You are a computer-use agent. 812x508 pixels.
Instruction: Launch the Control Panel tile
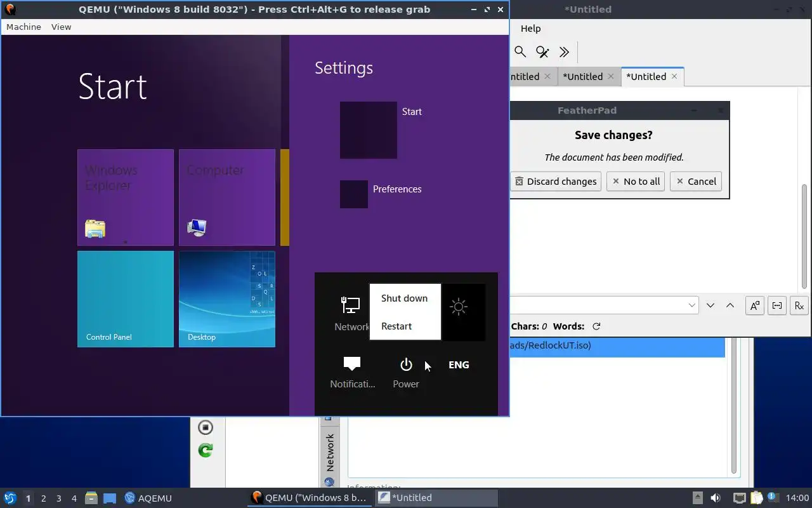[126, 299]
